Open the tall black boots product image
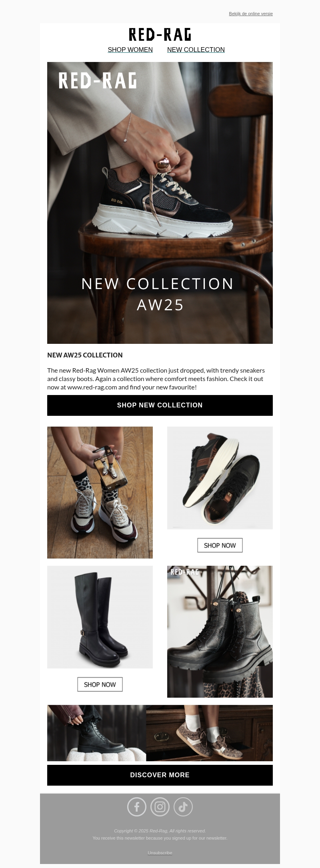 click(x=100, y=617)
